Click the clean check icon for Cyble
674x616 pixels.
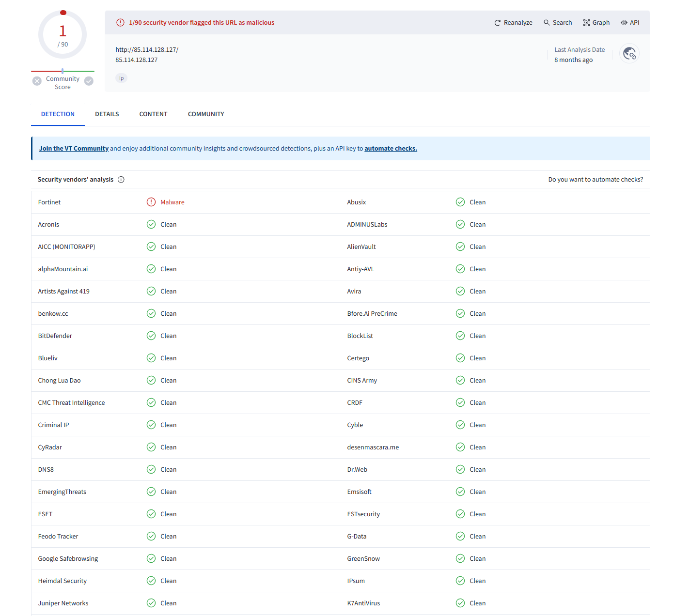[x=460, y=425]
